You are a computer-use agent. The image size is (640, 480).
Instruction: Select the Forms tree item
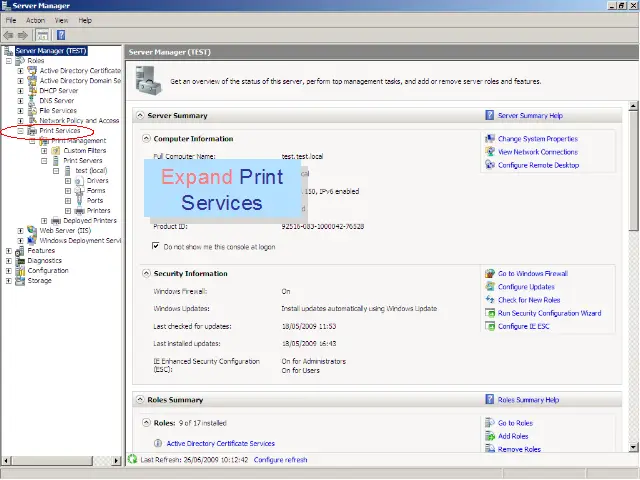point(96,191)
